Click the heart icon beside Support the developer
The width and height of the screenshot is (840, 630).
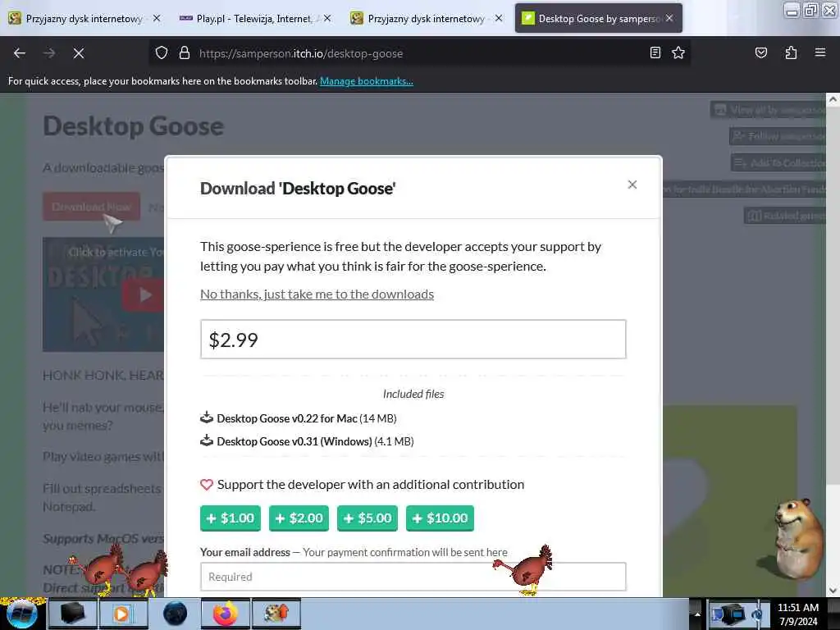click(207, 485)
